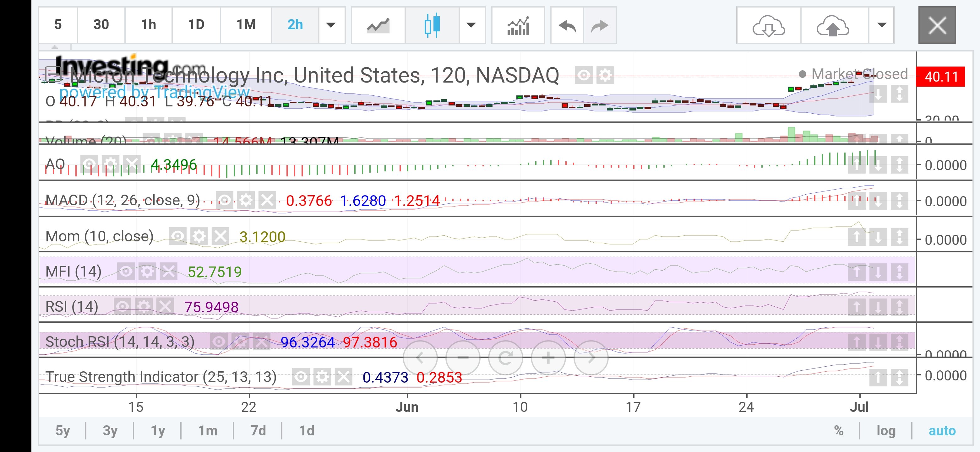Move the Mom pane down
This screenshot has width=980, height=452.
coord(878,237)
